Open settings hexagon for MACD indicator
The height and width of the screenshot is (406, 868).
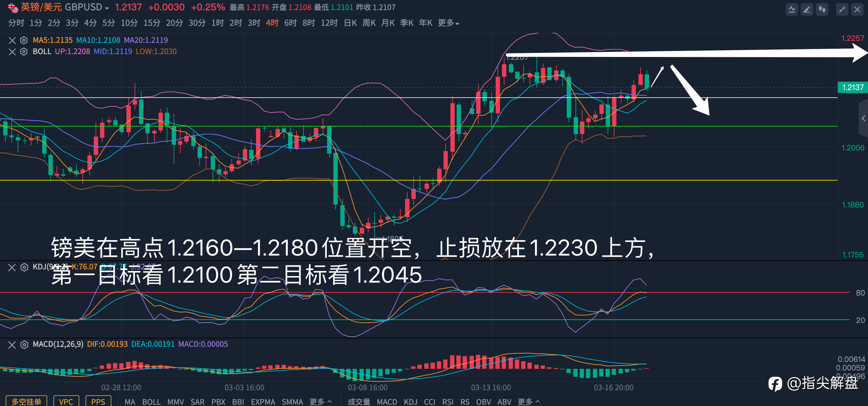(24, 345)
